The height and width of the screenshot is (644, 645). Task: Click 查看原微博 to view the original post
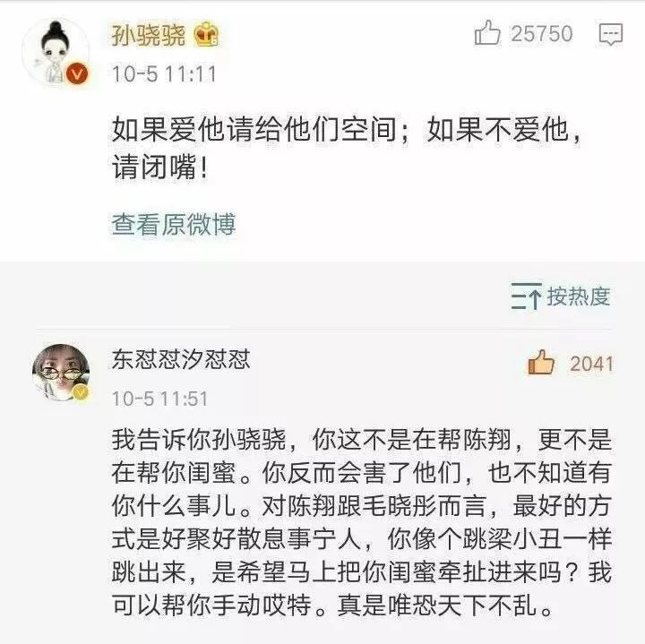pyautogui.click(x=174, y=225)
